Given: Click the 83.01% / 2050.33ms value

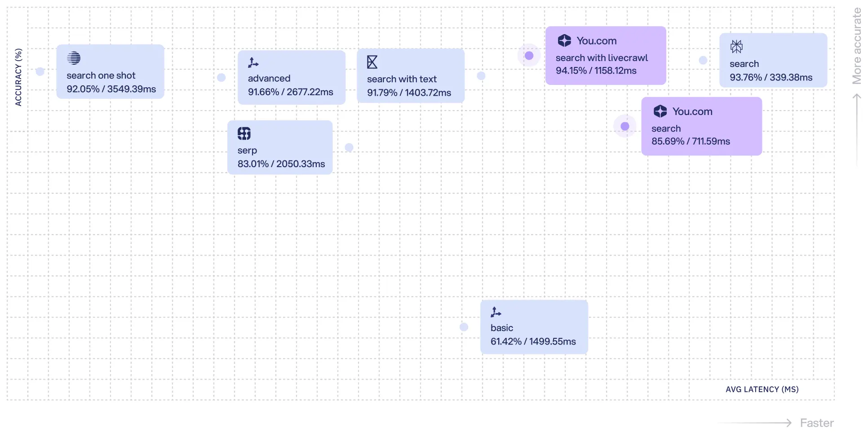Looking at the screenshot, I should [x=281, y=164].
